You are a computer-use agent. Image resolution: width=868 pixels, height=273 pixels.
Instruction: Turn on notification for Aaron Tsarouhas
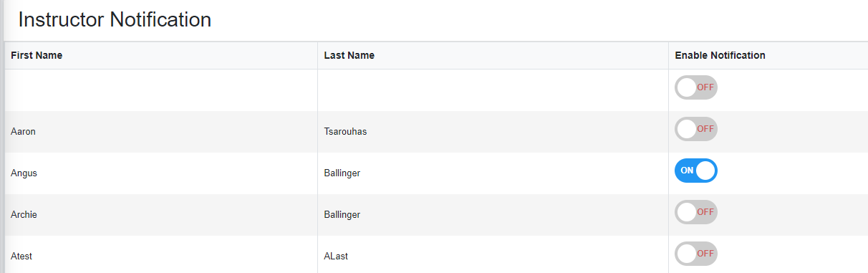(x=696, y=129)
